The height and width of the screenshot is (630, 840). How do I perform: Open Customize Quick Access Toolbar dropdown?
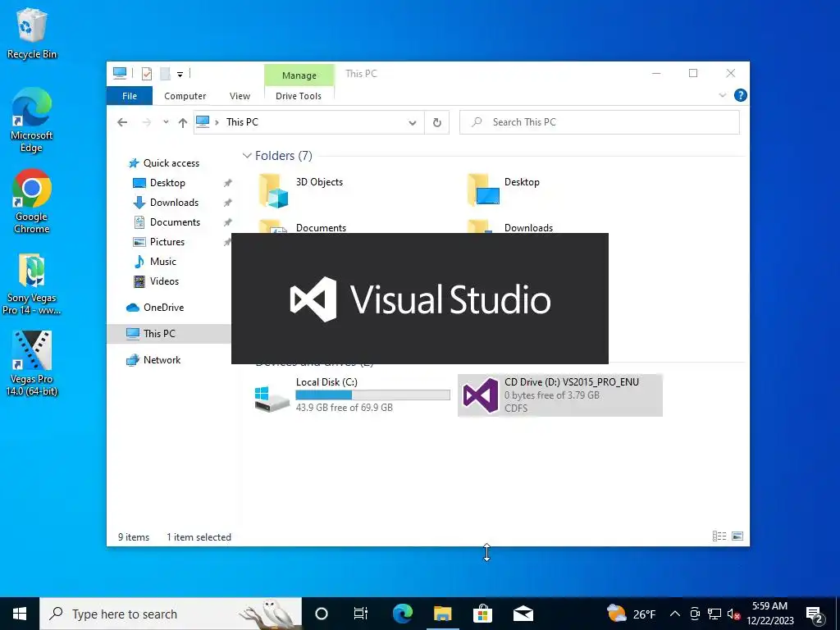click(x=180, y=75)
